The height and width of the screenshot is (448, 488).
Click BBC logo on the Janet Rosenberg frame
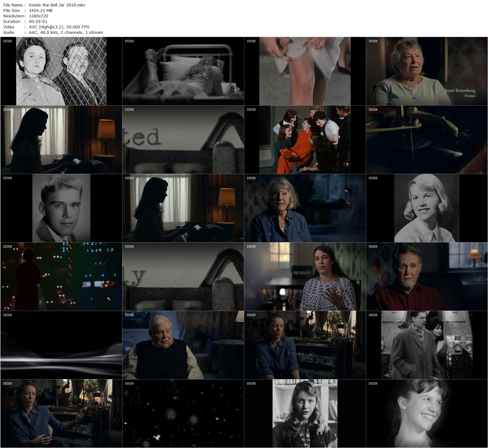(373, 41)
